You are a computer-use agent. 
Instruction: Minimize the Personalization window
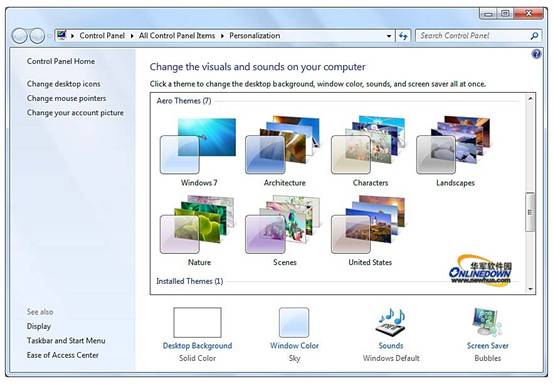click(x=488, y=14)
